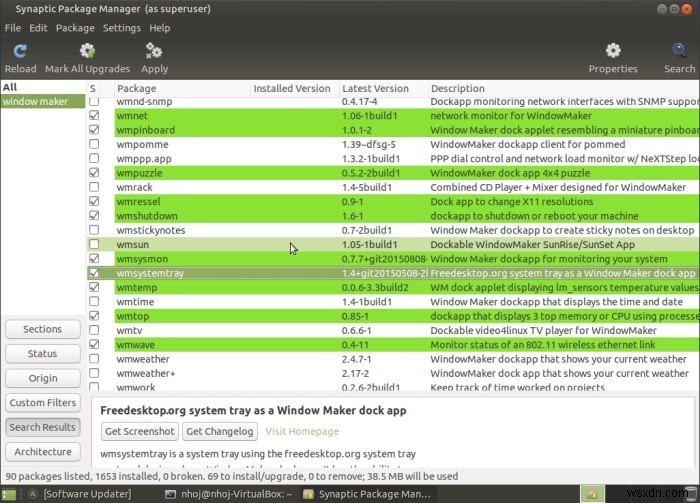The height and width of the screenshot is (503, 700).
Task: Open the Help menu
Action: tap(159, 28)
